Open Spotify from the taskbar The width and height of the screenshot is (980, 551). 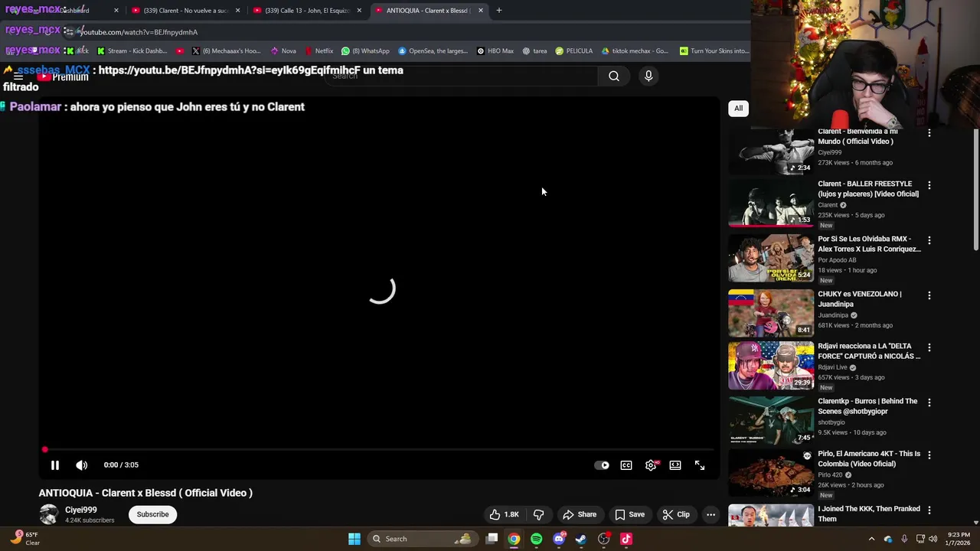pyautogui.click(x=537, y=539)
